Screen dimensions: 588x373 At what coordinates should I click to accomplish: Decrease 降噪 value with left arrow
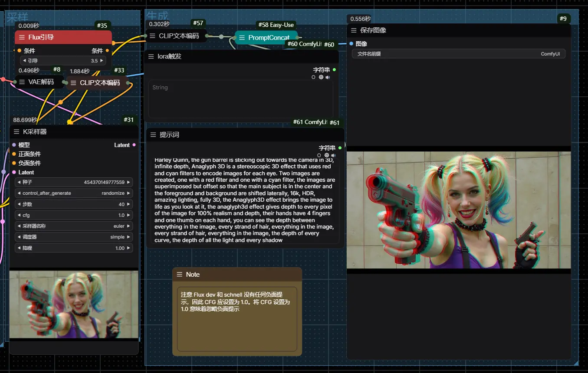tap(19, 248)
